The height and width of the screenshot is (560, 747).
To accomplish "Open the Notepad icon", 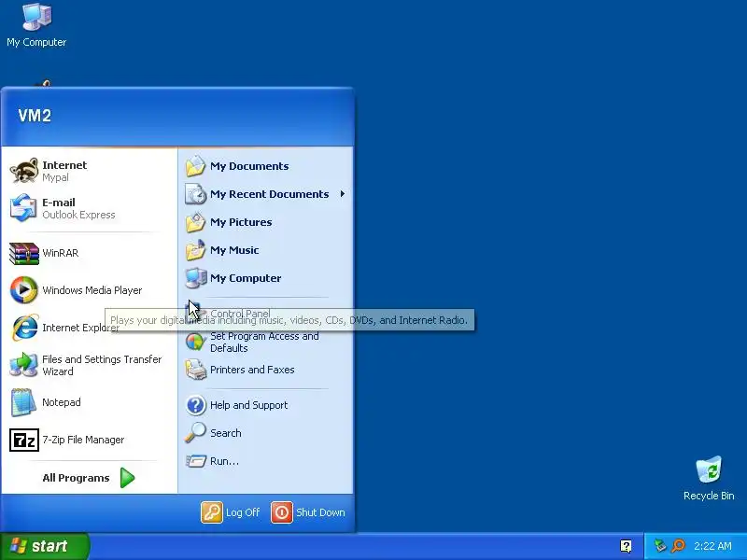I will pos(23,402).
